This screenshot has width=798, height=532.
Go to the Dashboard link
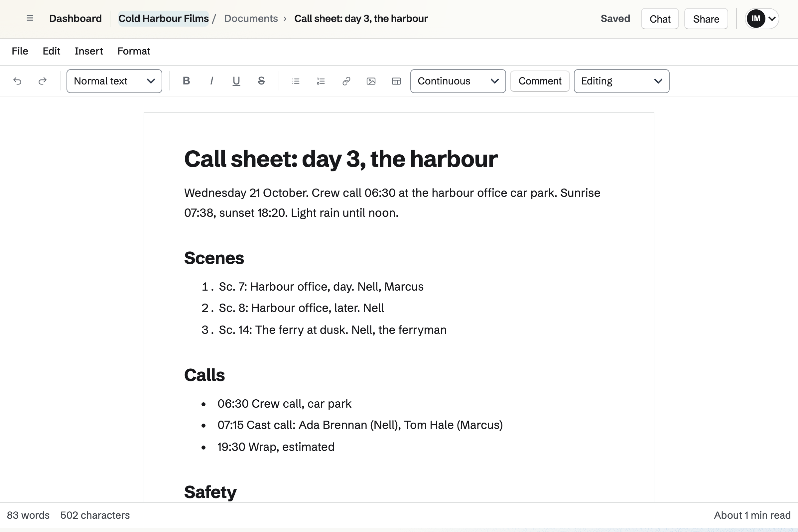[75, 18]
